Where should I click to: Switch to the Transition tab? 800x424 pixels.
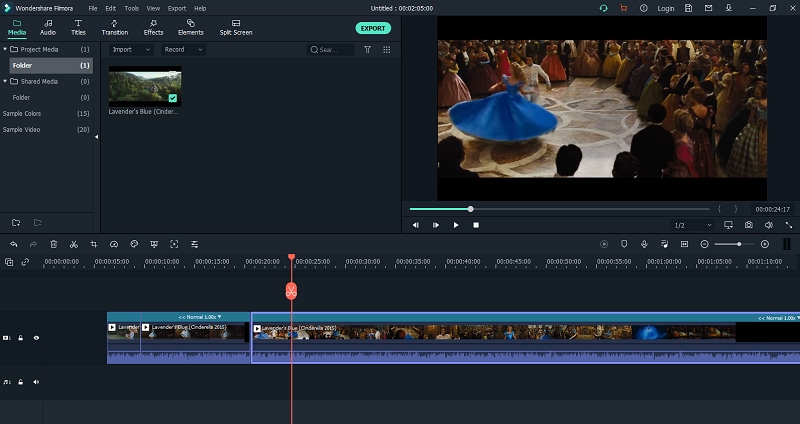click(115, 28)
